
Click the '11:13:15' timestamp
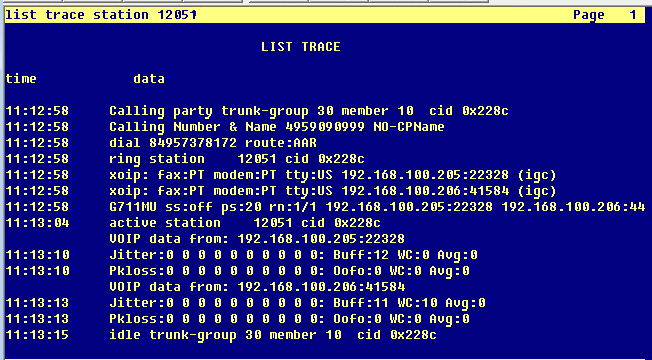(x=37, y=335)
